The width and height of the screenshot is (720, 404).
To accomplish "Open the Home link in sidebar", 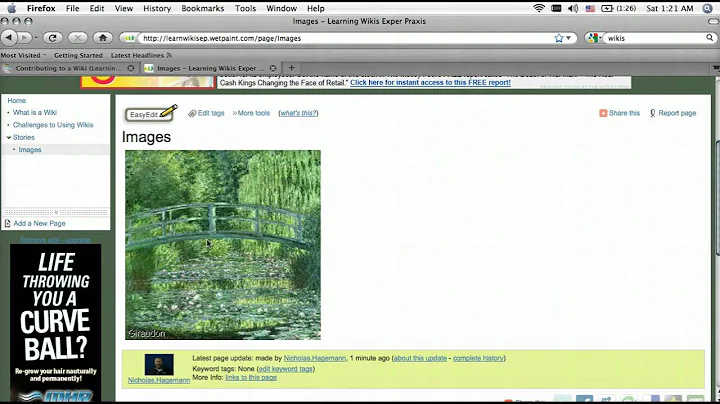I will [17, 101].
